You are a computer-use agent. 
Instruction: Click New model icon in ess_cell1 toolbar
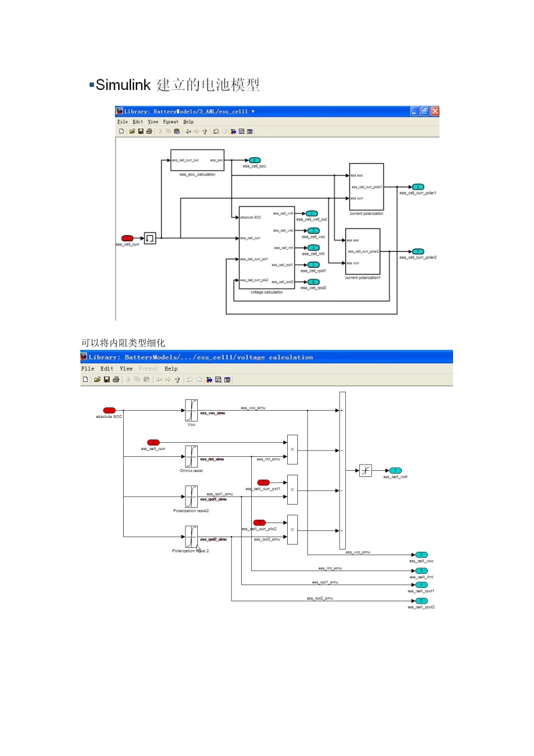(x=121, y=131)
